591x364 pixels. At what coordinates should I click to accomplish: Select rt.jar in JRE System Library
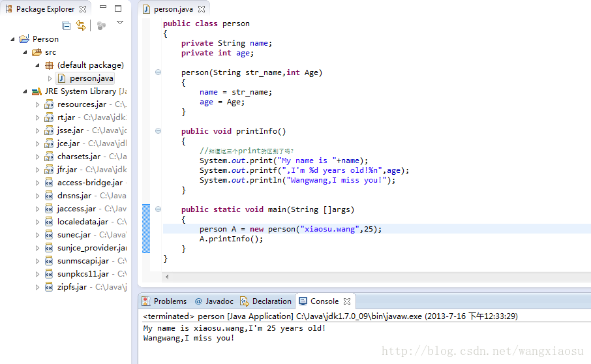(66, 117)
